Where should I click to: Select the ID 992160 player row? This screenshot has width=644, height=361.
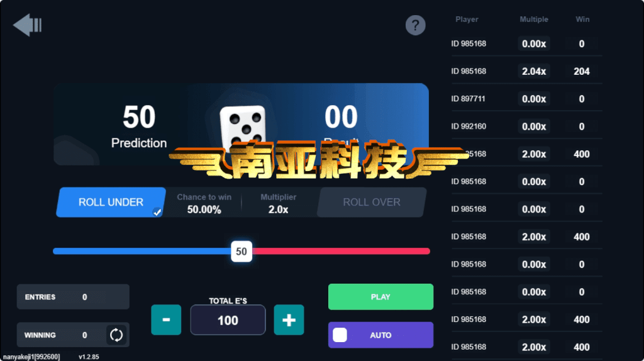pyautogui.click(x=526, y=126)
